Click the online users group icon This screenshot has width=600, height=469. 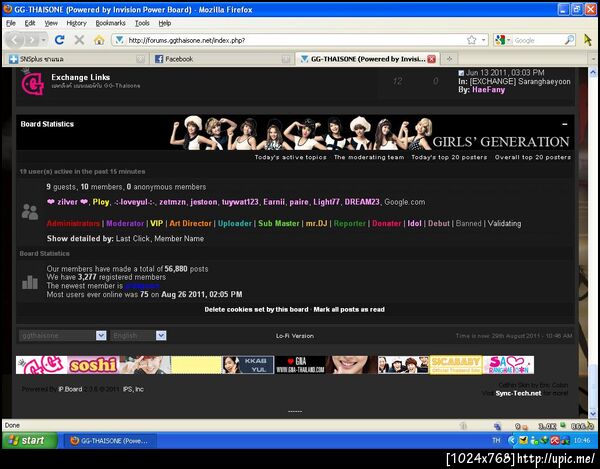tap(30, 212)
